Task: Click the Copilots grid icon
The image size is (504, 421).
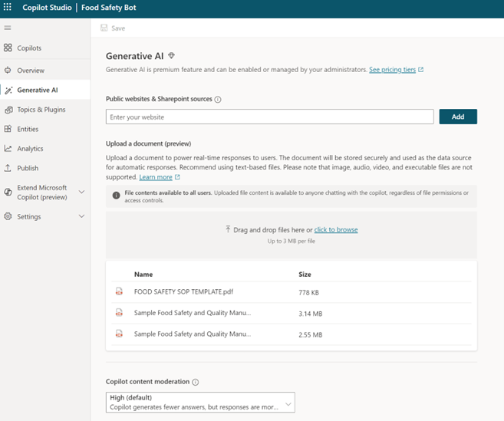Action: point(8,48)
